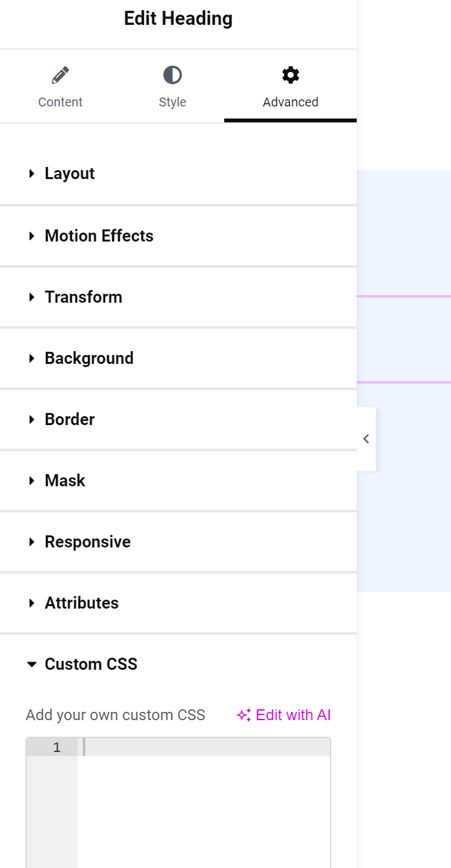Expand the Responsive section
451x868 pixels.
178,542
